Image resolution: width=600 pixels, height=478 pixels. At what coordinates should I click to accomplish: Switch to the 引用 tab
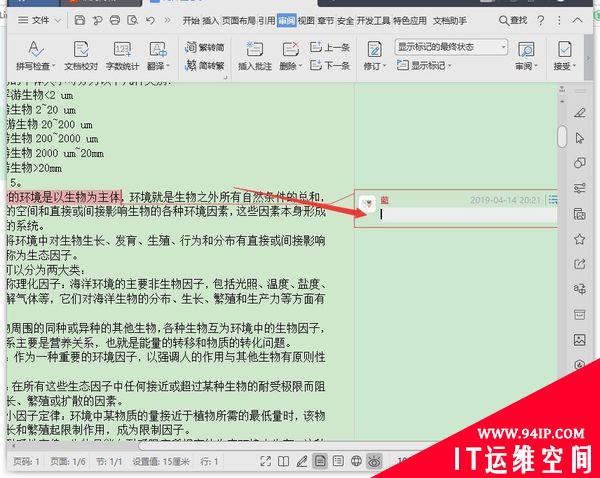pyautogui.click(x=266, y=21)
